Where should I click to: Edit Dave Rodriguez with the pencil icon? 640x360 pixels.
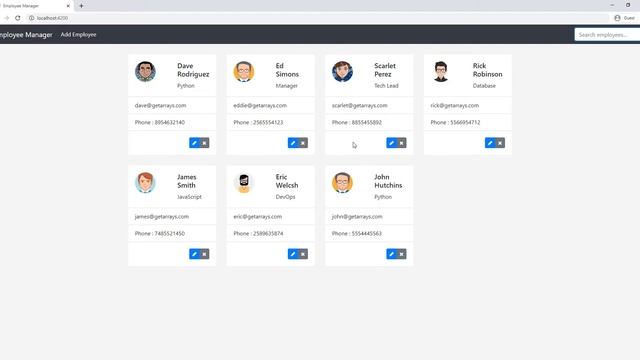(x=194, y=143)
